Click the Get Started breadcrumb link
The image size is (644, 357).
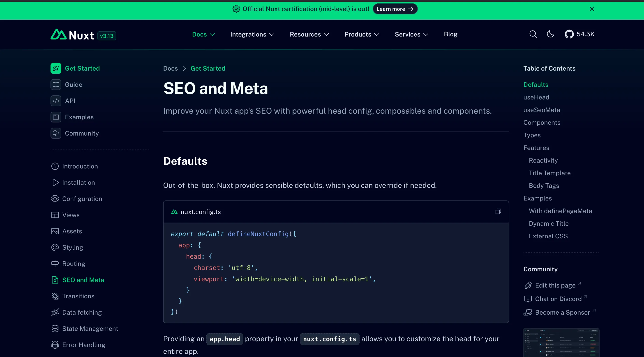208,69
